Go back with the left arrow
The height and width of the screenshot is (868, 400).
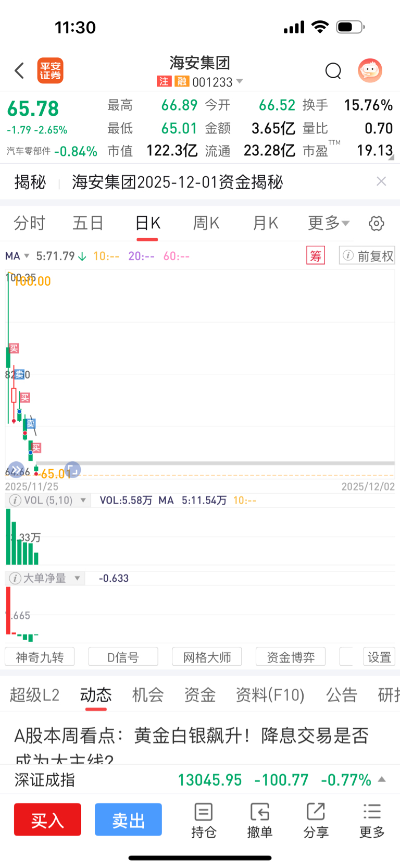coord(19,70)
